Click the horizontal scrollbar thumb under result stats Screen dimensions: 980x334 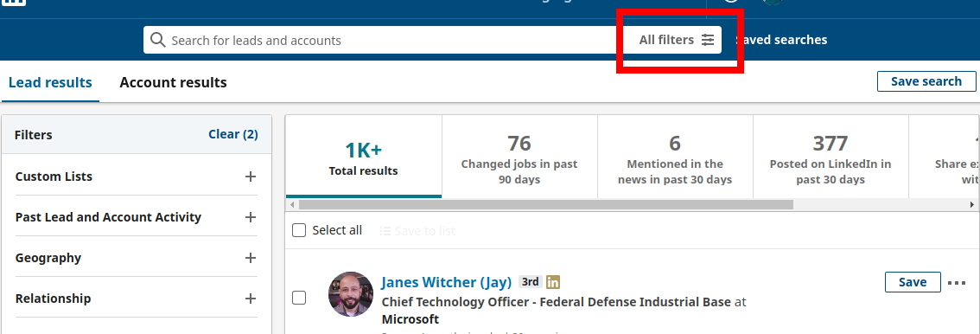(545, 204)
